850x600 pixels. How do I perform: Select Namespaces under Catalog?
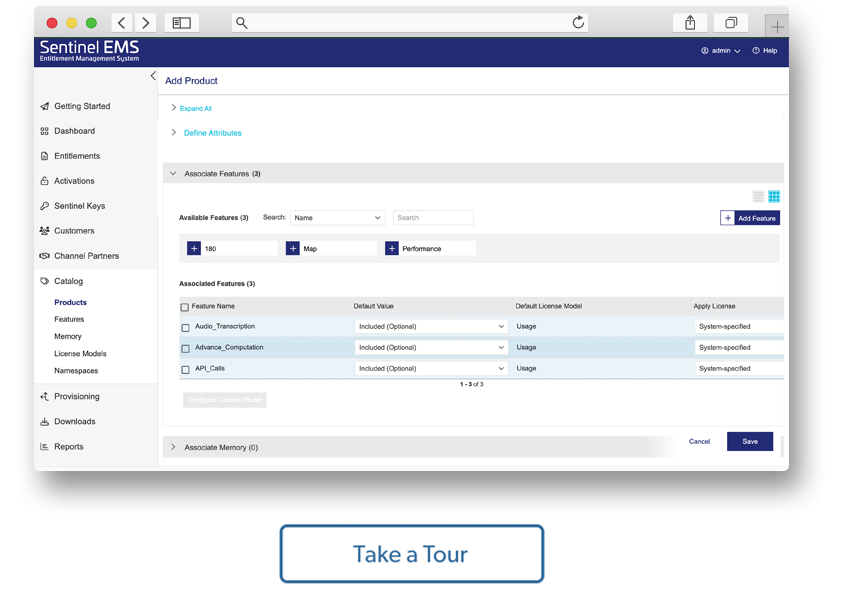[76, 371]
